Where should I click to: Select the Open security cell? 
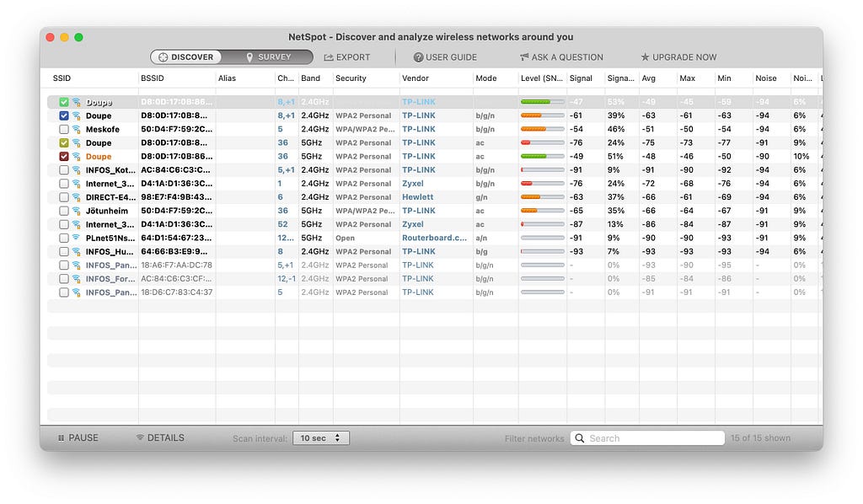point(345,238)
